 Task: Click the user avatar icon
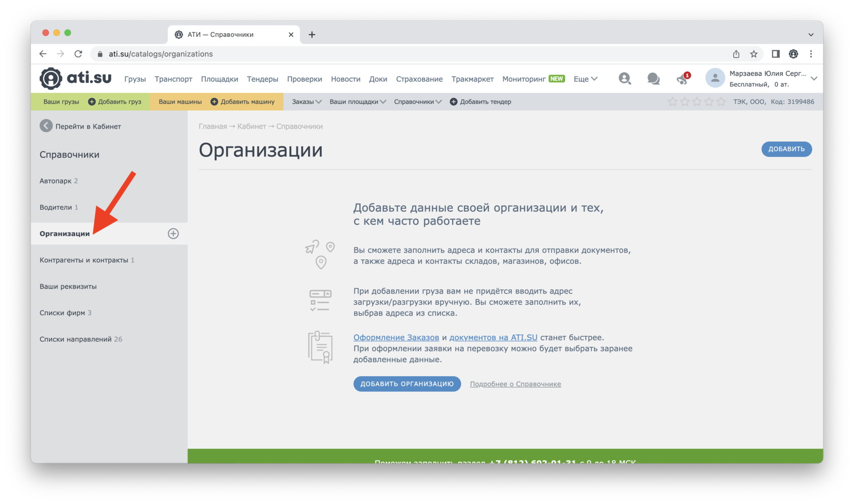[715, 78]
